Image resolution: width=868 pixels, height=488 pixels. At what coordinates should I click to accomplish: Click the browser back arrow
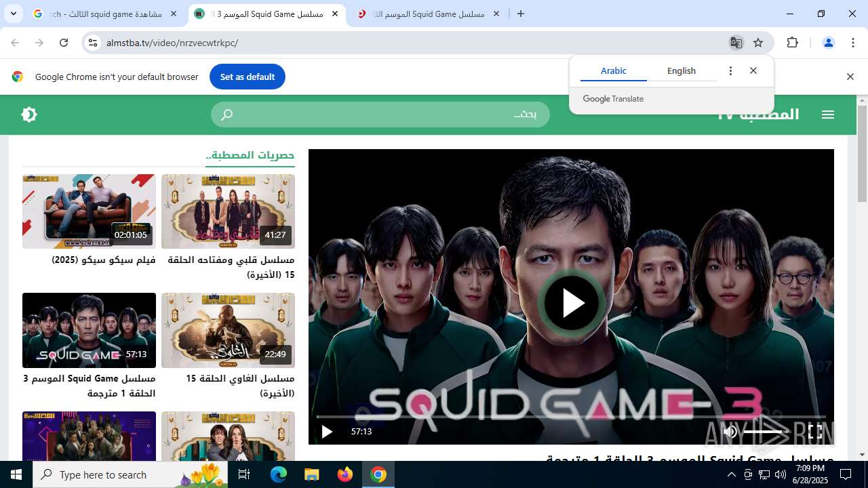(x=15, y=43)
